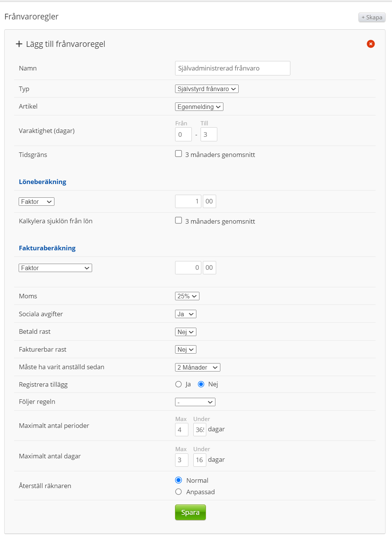Open the Artikel Egenmelding dropdown
The image size is (392, 538).
point(199,107)
